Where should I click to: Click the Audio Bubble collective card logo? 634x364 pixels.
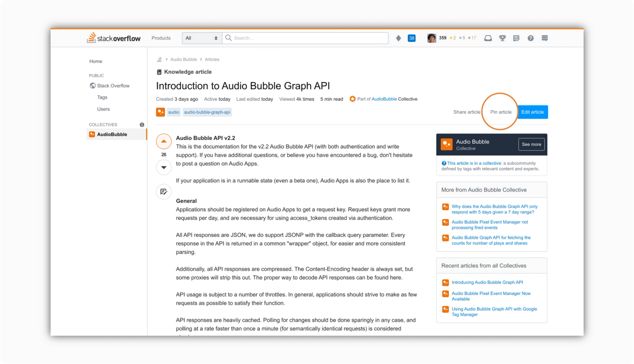(447, 144)
